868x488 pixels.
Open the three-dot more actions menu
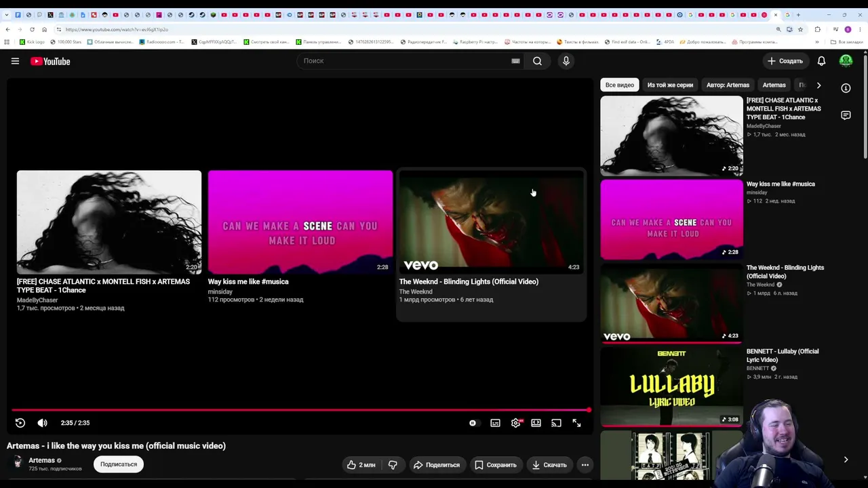coord(585,465)
